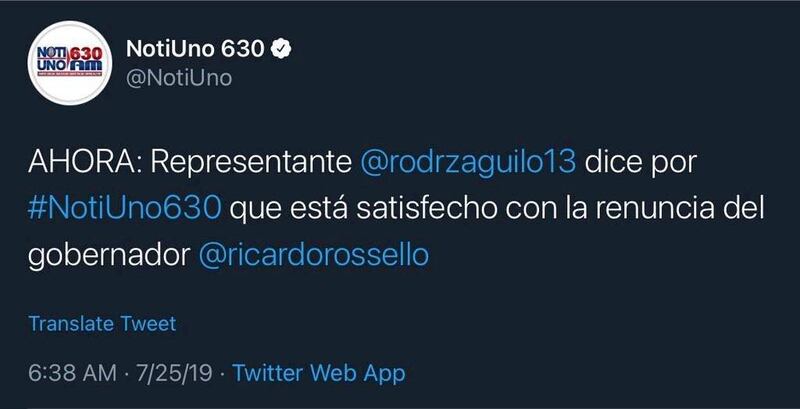Open the @ricardorossello mention
Viewport: 800px width, 409px height.
point(313,257)
